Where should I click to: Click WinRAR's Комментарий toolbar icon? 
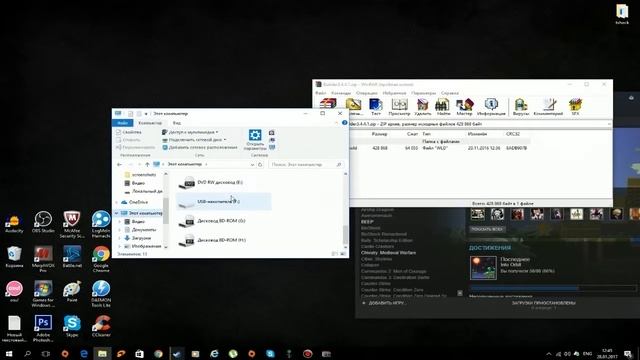pos(548,107)
